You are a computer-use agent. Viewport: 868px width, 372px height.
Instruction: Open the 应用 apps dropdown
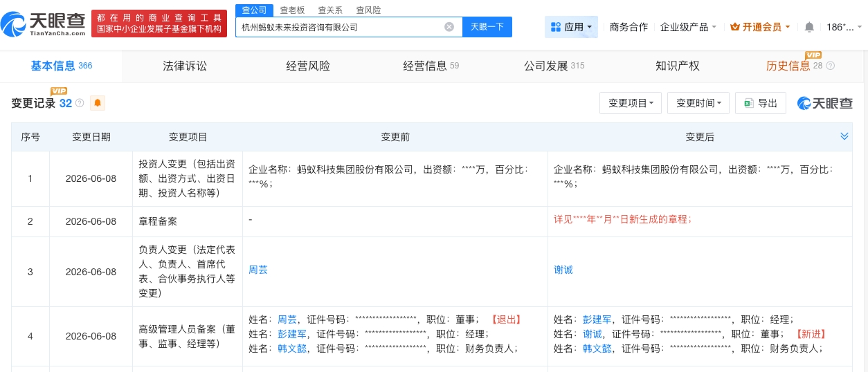(x=571, y=27)
